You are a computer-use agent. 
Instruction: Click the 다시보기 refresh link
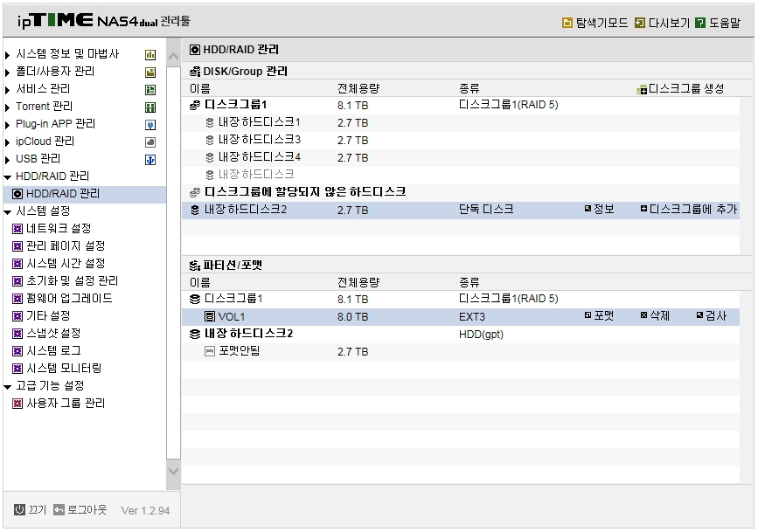click(662, 23)
